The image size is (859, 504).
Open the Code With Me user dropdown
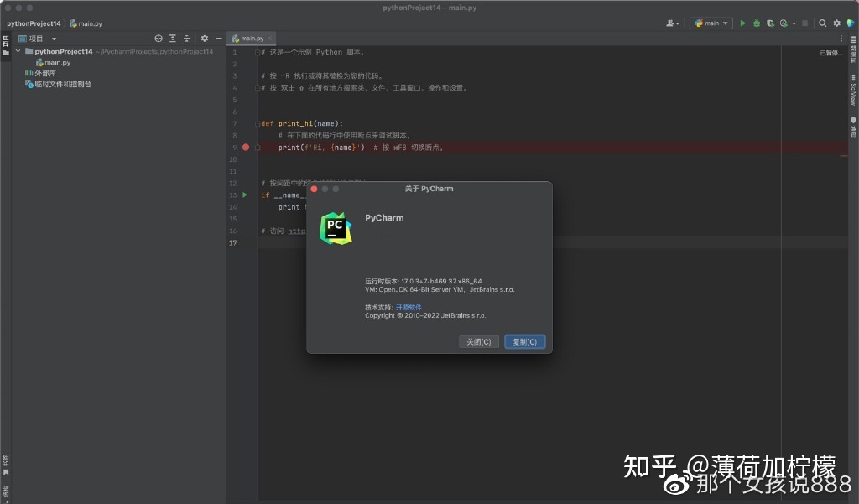(673, 23)
